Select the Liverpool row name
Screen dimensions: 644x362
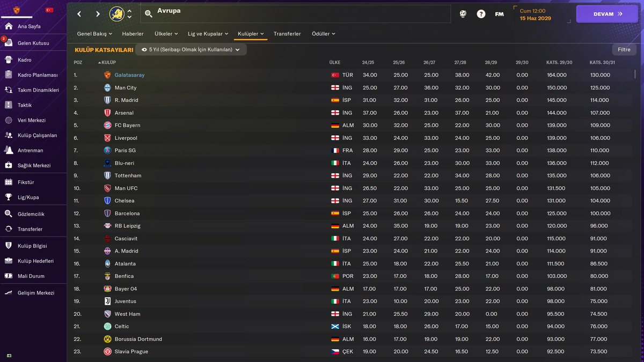click(126, 138)
